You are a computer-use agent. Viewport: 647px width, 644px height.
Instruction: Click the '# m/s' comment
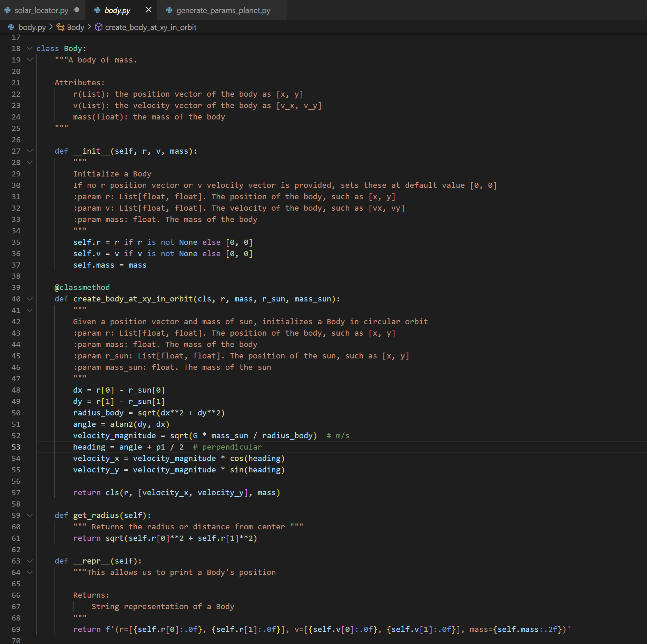[x=338, y=436]
